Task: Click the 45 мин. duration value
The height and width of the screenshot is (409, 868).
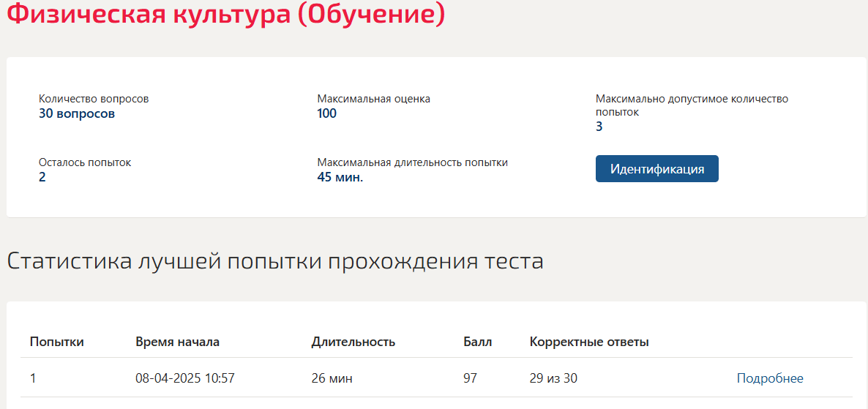Action: 340,178
